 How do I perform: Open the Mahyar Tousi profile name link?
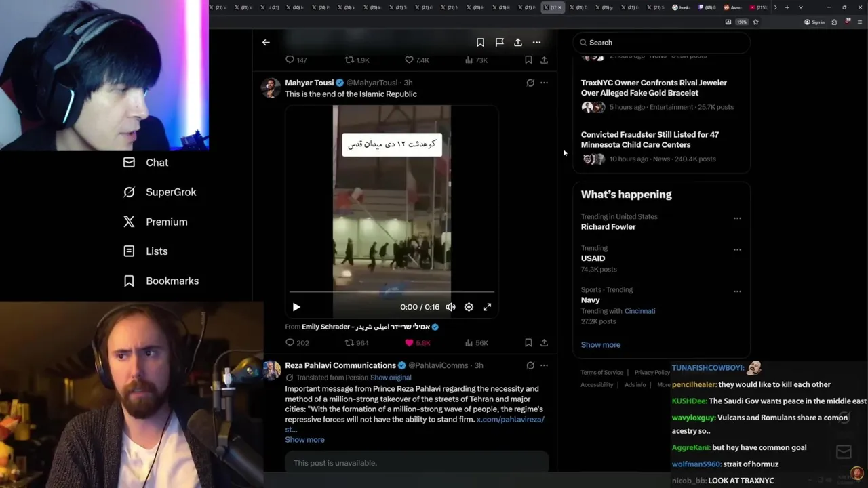(x=309, y=83)
